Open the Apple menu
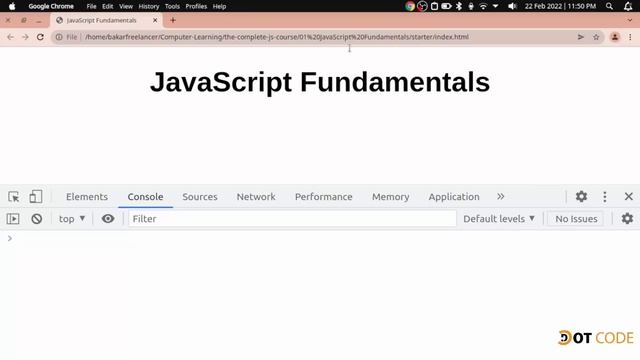Screen dimensions: 640x360 click(x=12, y=6)
